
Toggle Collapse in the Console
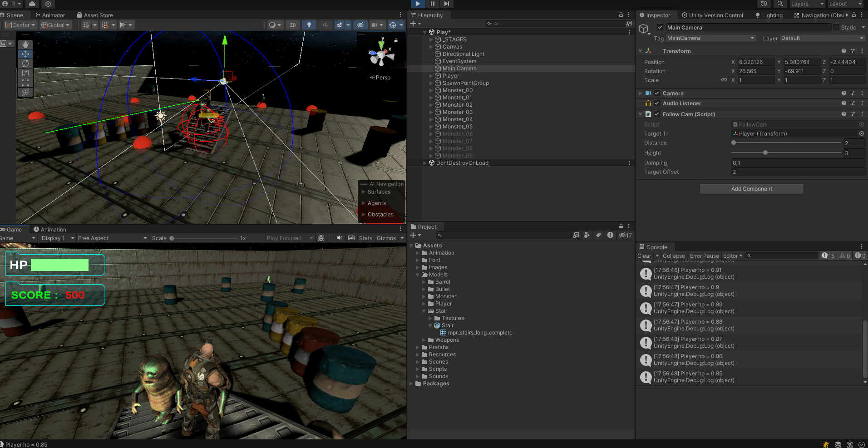(674, 256)
